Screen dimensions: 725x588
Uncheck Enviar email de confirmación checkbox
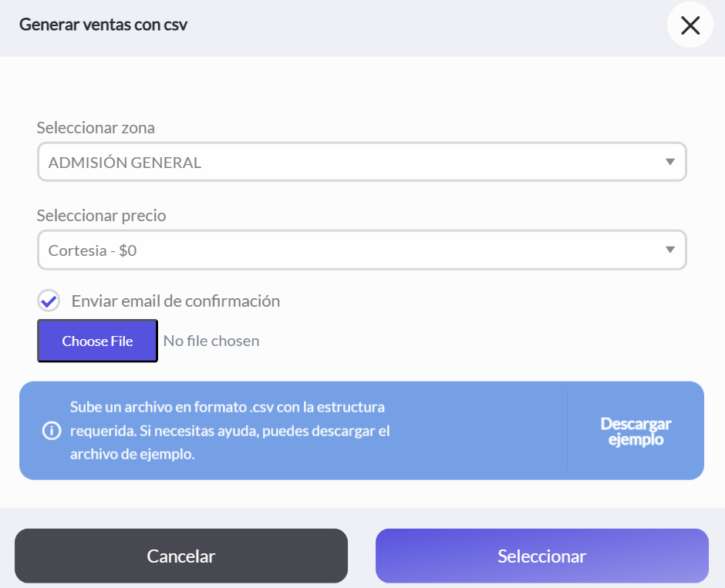[x=49, y=301]
